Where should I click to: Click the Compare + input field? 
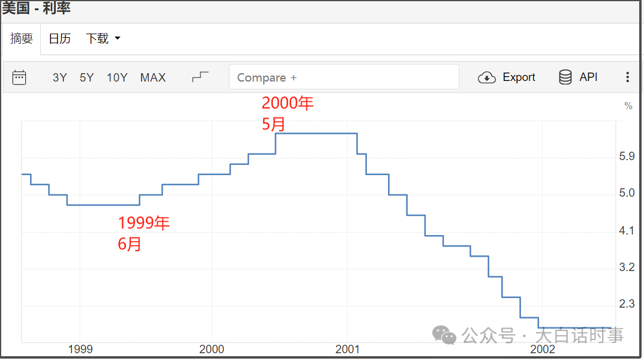(344, 77)
